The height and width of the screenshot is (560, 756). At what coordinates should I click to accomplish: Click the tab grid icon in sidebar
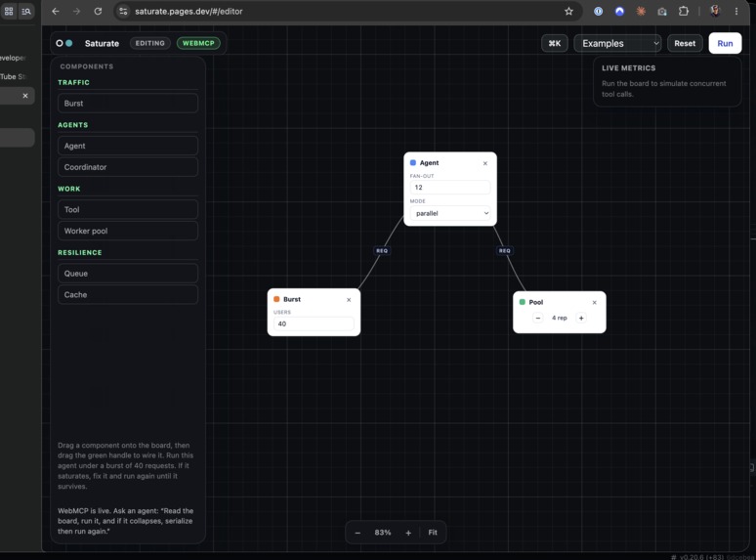(x=9, y=11)
